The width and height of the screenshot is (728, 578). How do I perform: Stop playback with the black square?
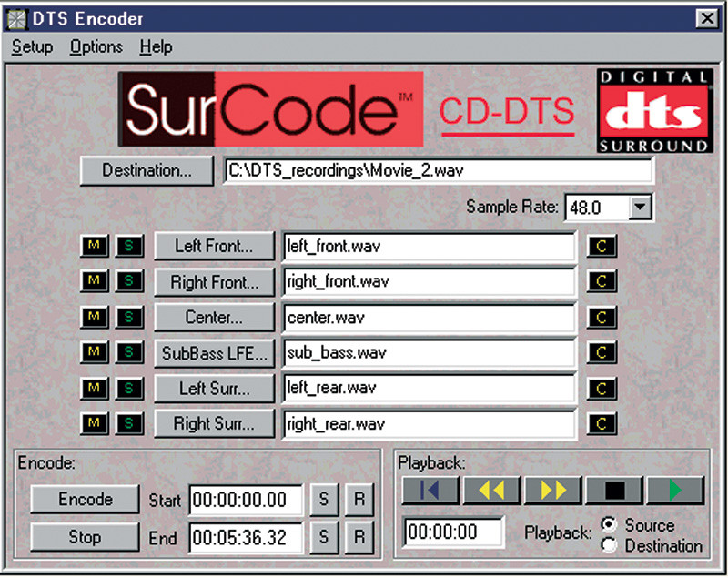[614, 491]
